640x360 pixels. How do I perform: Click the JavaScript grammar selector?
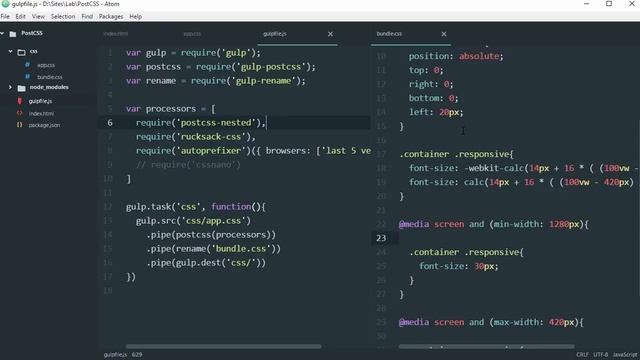624,355
